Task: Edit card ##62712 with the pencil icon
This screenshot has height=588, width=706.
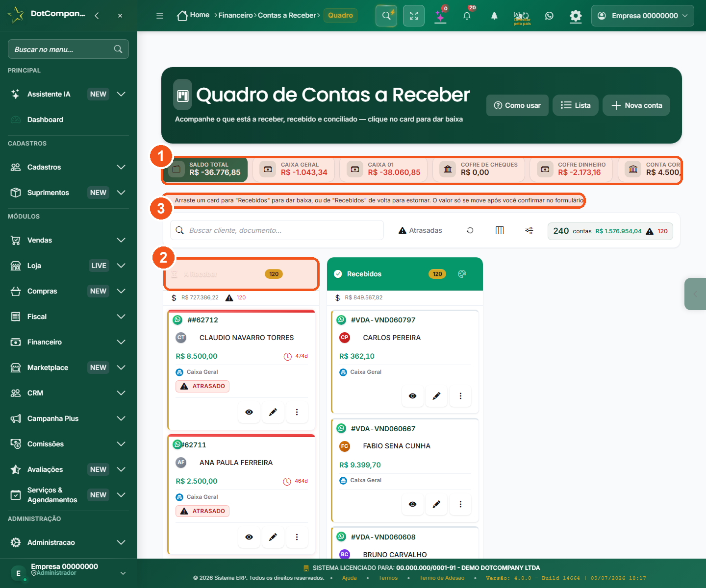Action: 273,412
